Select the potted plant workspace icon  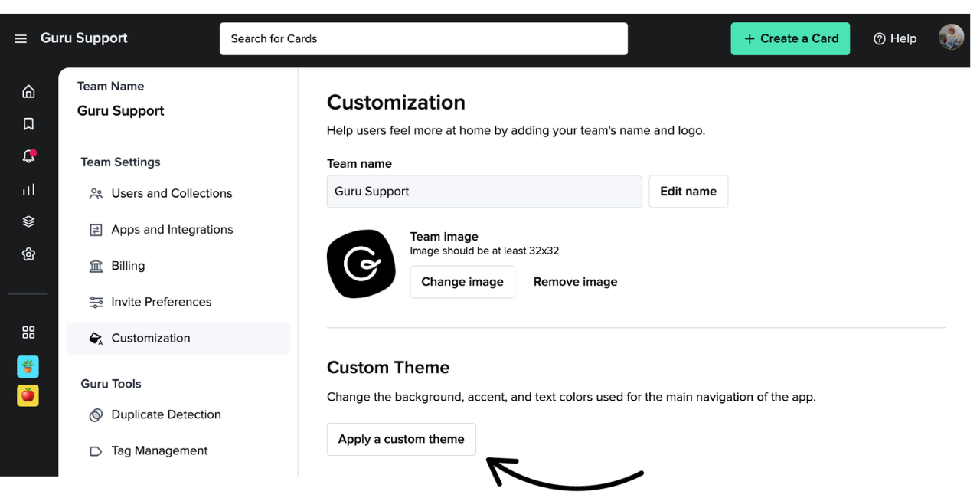28,366
